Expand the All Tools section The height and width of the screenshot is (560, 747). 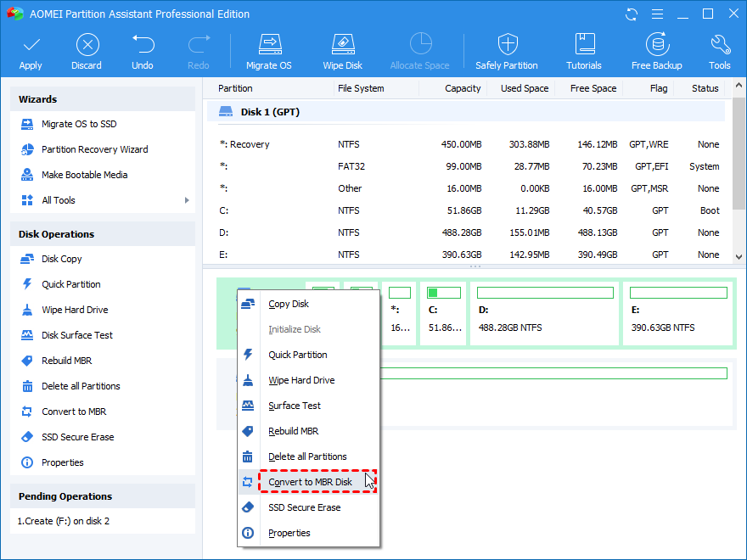[59, 200]
